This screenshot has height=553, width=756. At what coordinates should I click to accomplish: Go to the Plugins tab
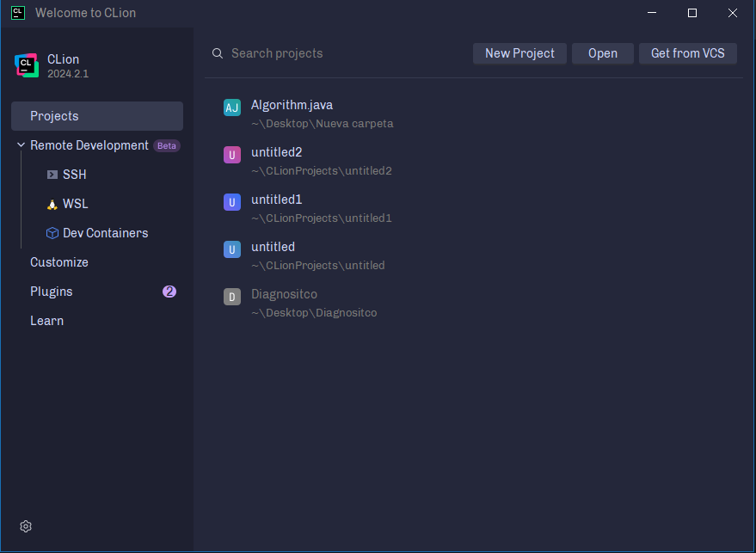[52, 292]
